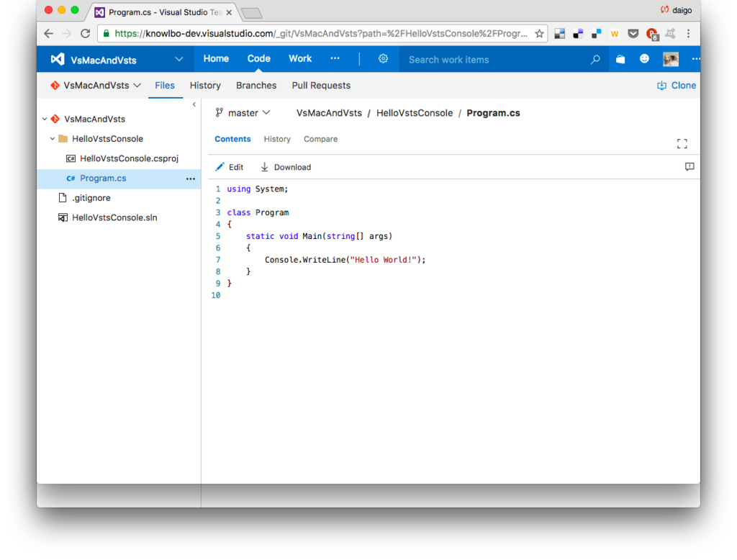Collapse the file tree pane arrow
This screenshot has height=560, width=737.
(x=194, y=104)
